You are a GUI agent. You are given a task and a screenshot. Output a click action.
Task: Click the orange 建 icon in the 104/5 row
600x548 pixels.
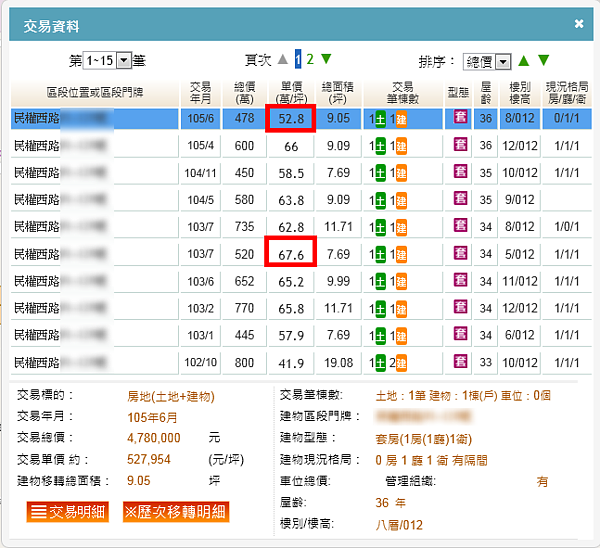pyautogui.click(x=401, y=201)
